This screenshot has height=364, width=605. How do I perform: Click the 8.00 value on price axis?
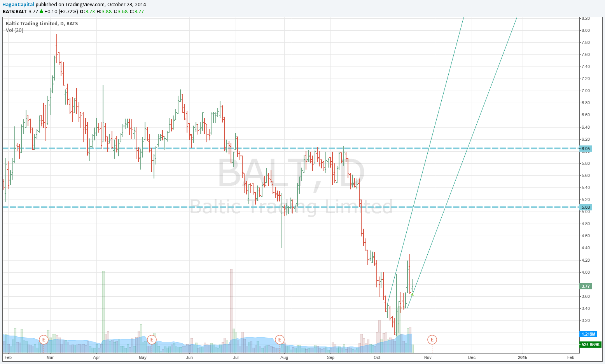coord(586,30)
